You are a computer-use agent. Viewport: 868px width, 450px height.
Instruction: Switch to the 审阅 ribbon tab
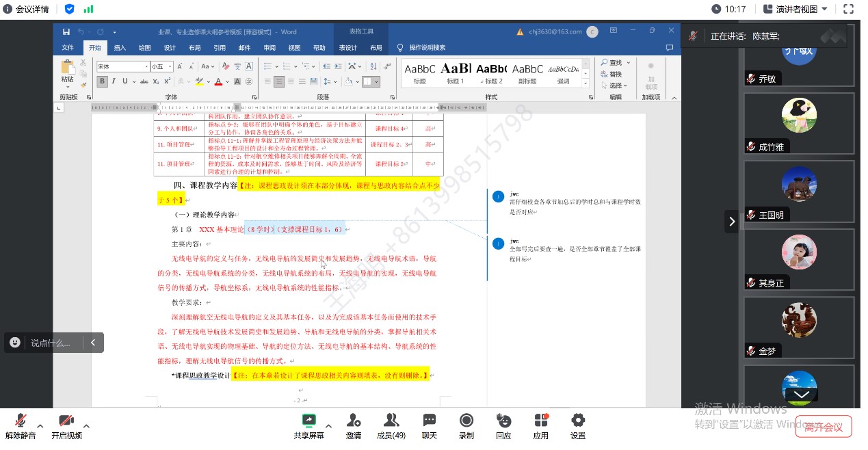click(x=269, y=48)
